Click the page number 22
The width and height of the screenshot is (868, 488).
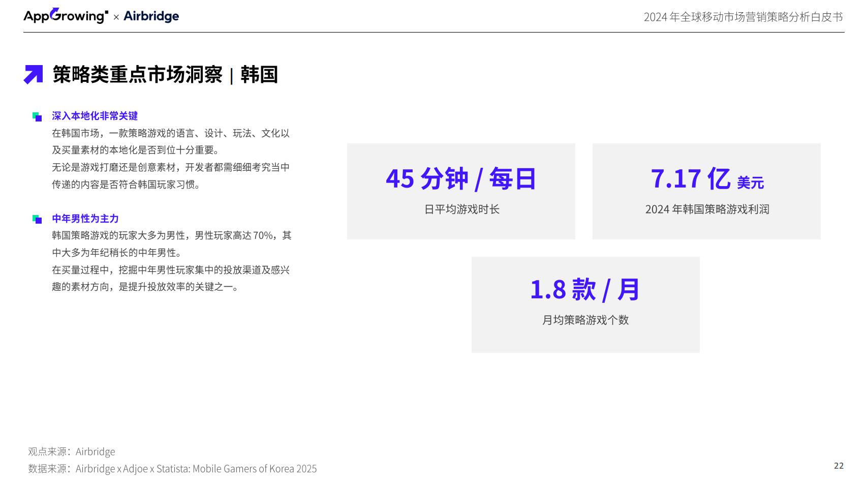pyautogui.click(x=839, y=466)
